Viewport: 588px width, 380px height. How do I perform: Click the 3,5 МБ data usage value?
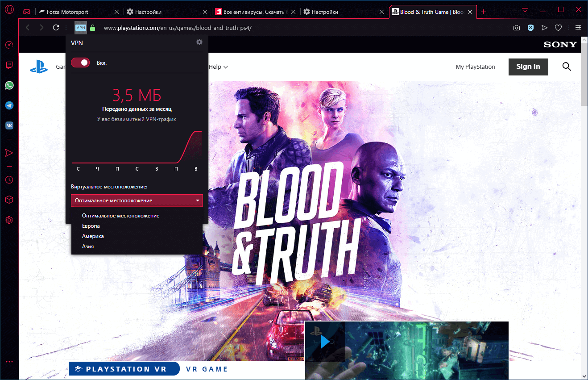pyautogui.click(x=137, y=96)
